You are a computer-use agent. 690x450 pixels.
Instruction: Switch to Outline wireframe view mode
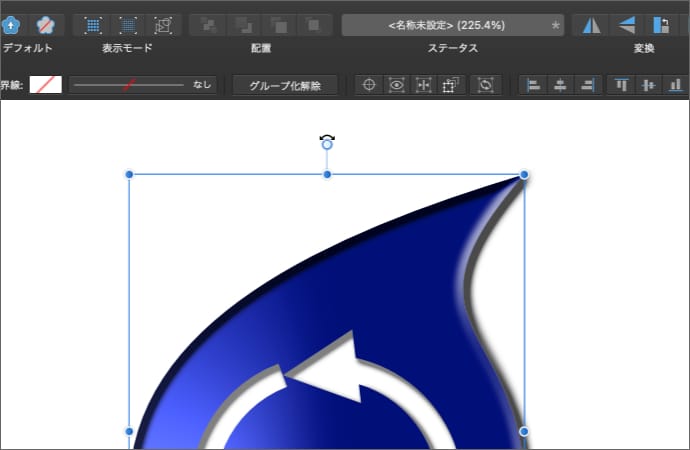click(163, 25)
